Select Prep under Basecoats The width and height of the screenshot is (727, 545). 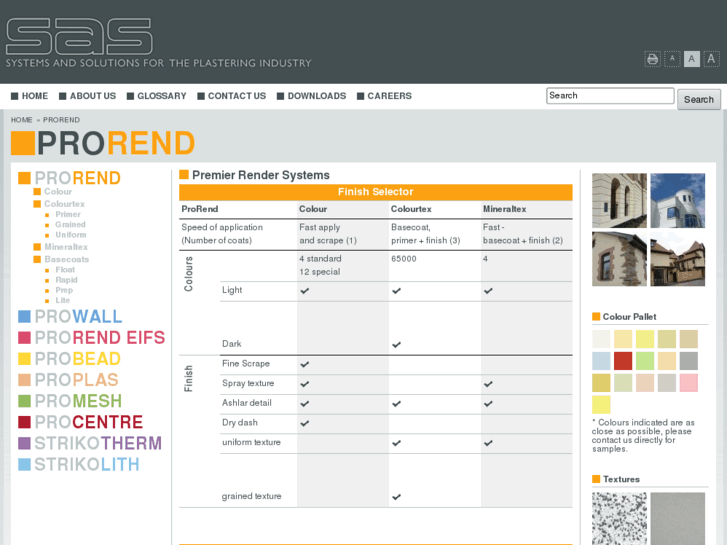[x=64, y=290]
